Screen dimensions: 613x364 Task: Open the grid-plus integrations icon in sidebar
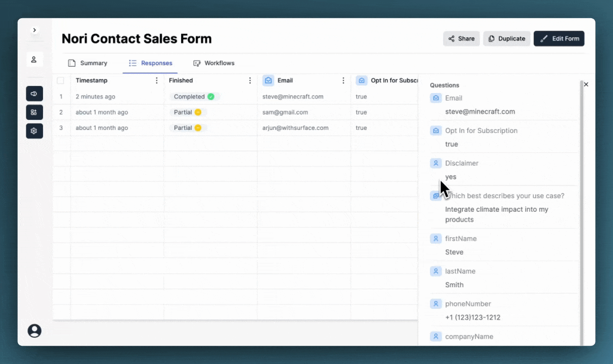pos(34,112)
